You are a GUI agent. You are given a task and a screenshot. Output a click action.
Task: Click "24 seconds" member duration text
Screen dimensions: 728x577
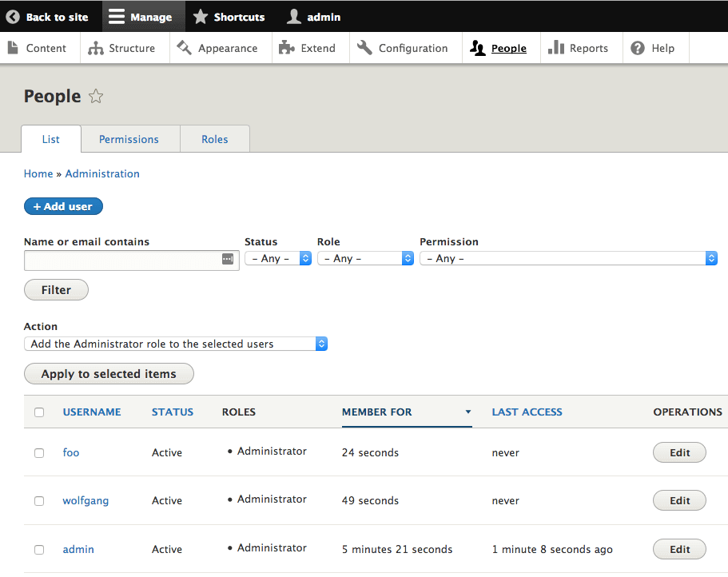point(371,452)
